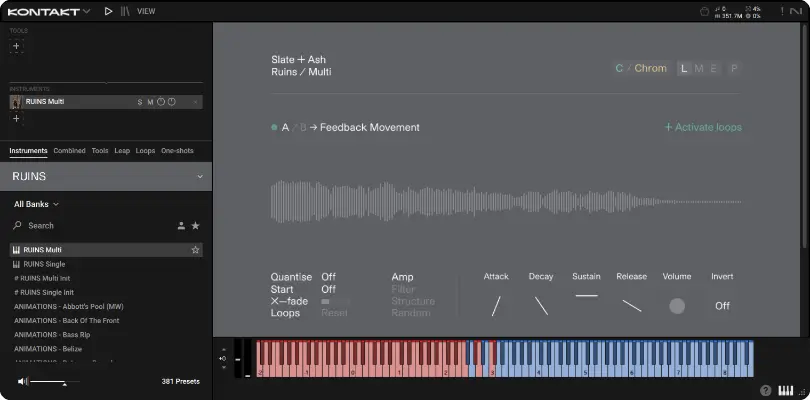Toggle the Start Off value
Screen dimensions: 810x400
[329, 289]
